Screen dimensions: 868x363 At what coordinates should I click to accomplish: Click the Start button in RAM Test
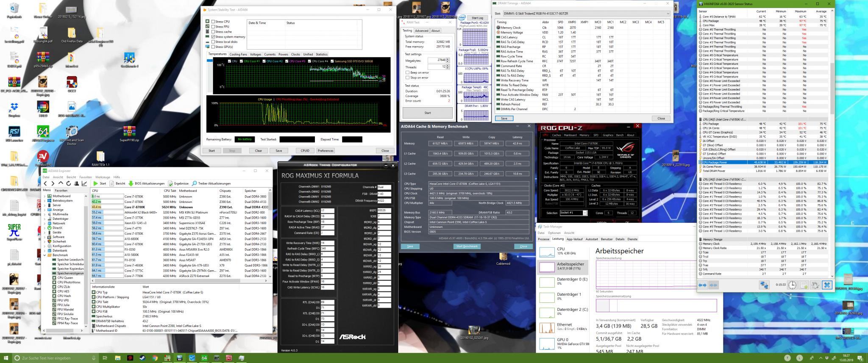427,113
